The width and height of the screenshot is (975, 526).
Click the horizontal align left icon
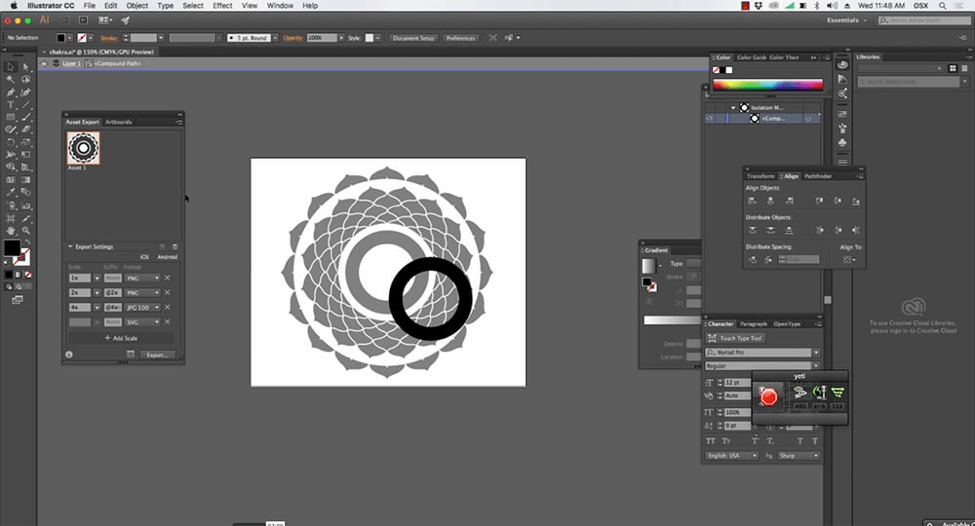(x=752, y=201)
